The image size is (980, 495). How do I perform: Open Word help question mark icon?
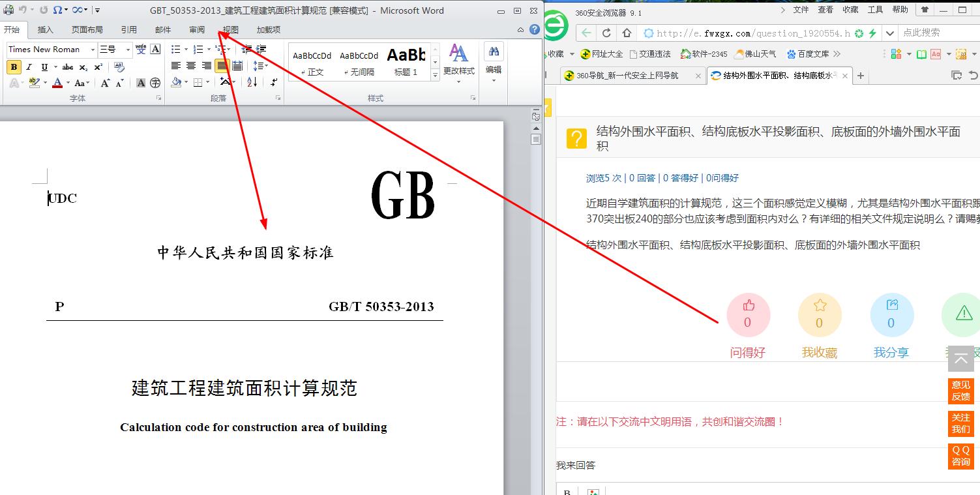(535, 29)
